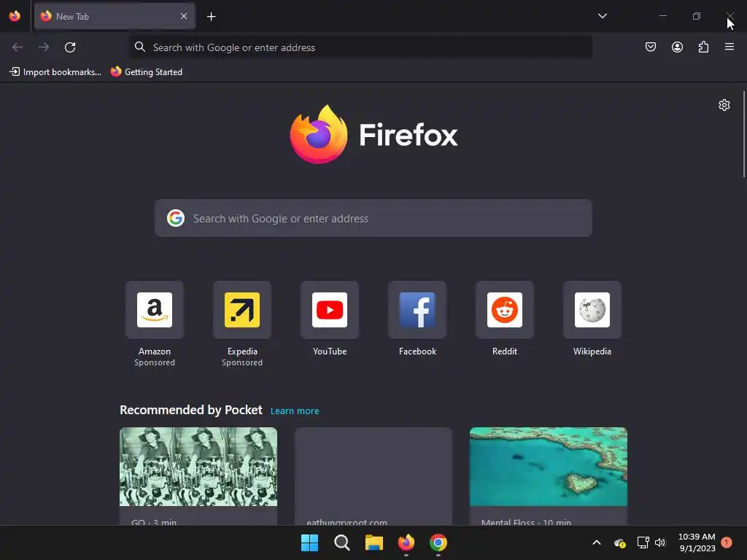
Task: Open volume speaker tray icon
Action: (659, 542)
